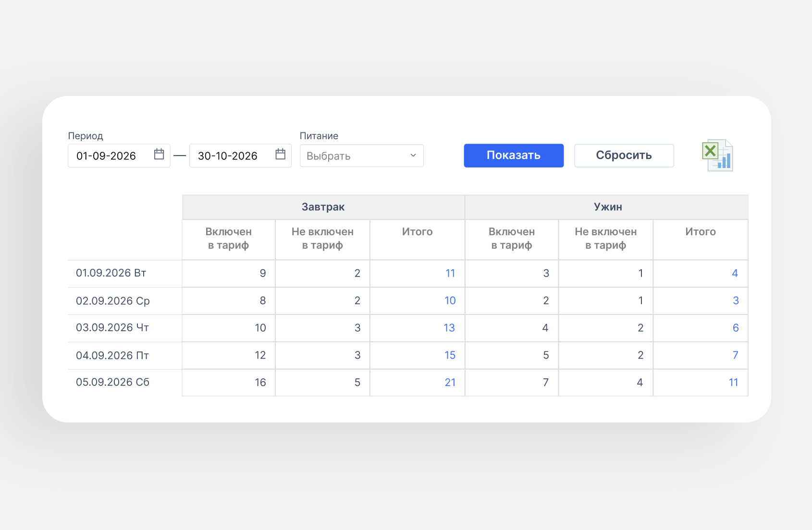This screenshot has height=530, width=812.
Task: Select the Ужин column group header
Action: click(608, 207)
